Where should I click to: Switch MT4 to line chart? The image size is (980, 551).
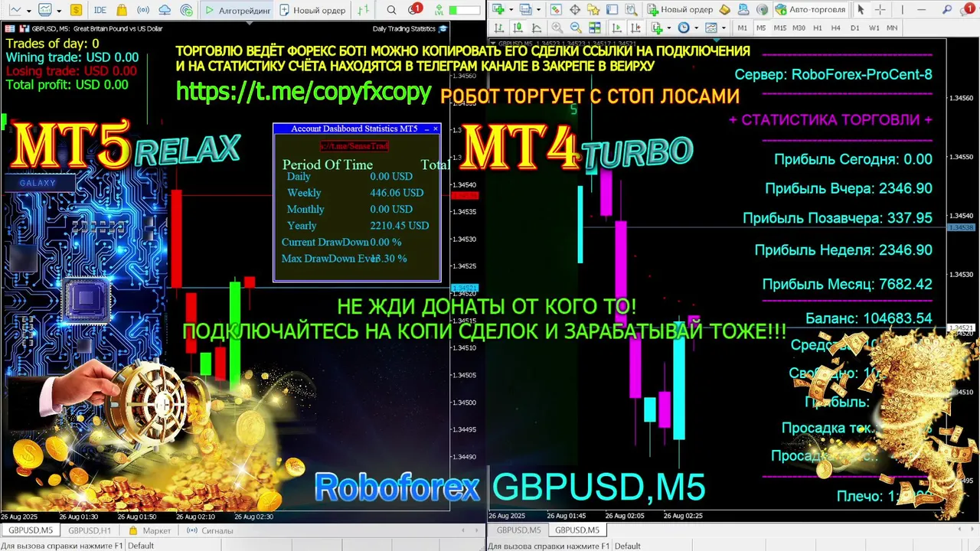[537, 28]
